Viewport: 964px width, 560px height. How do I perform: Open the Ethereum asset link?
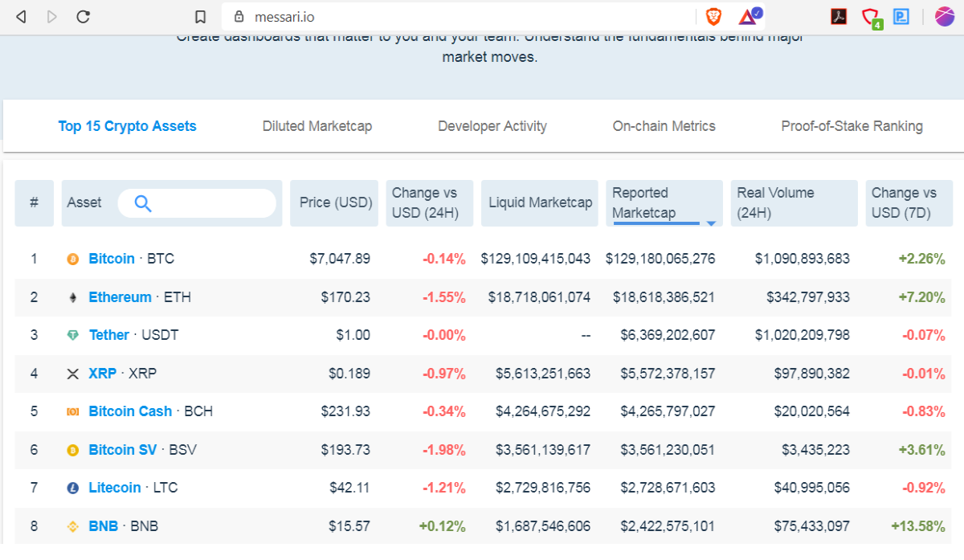(120, 297)
